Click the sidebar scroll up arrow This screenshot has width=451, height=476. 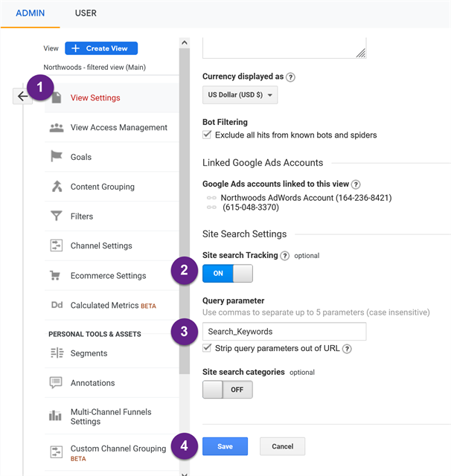tap(185, 43)
